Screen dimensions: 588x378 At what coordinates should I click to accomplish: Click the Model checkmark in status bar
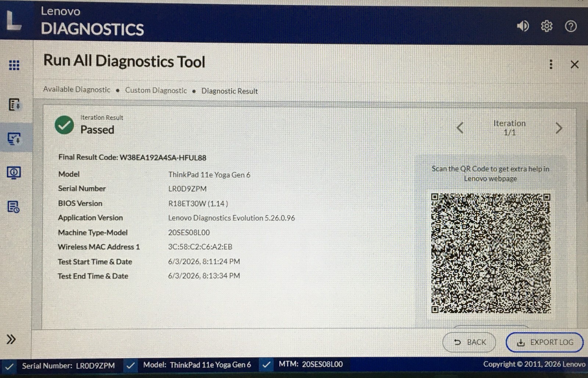[130, 366]
